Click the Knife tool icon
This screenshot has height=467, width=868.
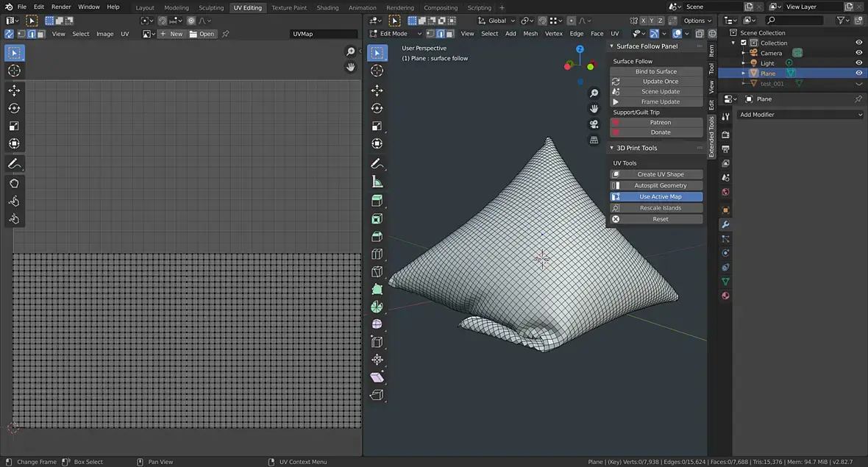pyautogui.click(x=377, y=271)
